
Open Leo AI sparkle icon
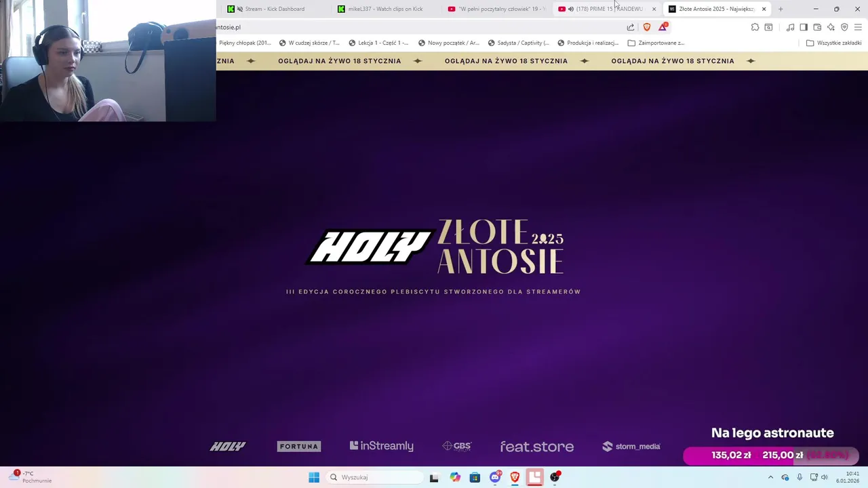[x=831, y=27]
